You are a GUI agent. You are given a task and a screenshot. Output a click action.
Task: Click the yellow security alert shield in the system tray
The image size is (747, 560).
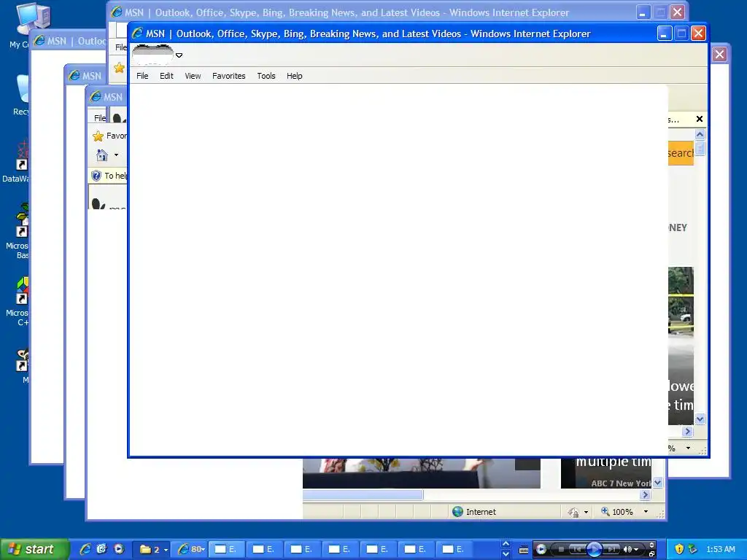[x=679, y=549]
